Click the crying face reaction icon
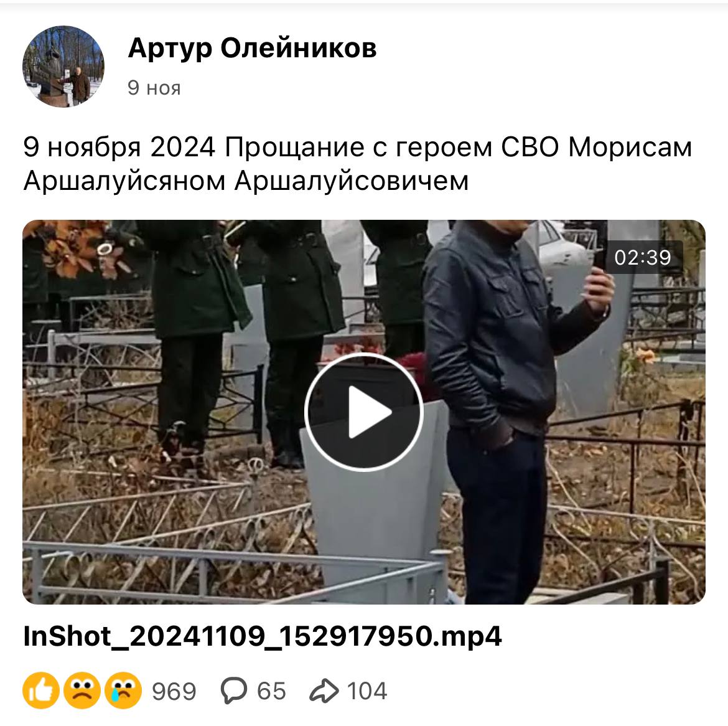 [123, 691]
